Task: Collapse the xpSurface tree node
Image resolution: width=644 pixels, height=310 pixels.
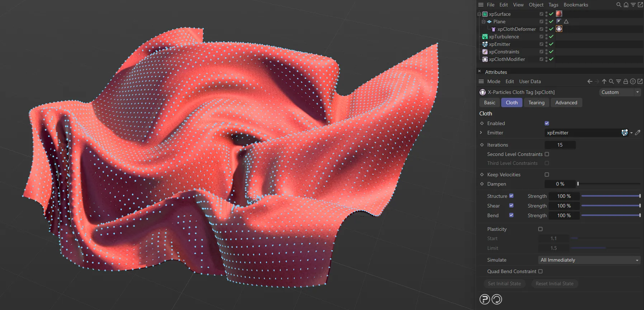Action: [x=479, y=14]
